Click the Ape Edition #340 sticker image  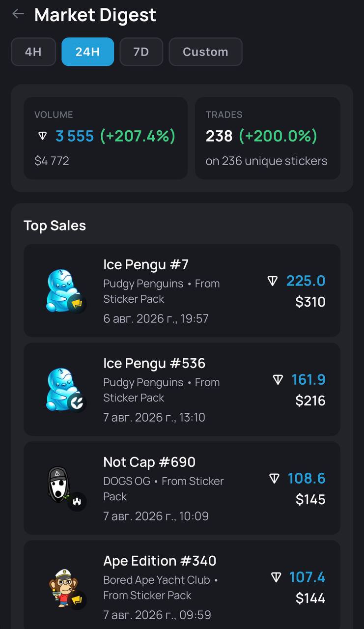[x=61, y=587]
